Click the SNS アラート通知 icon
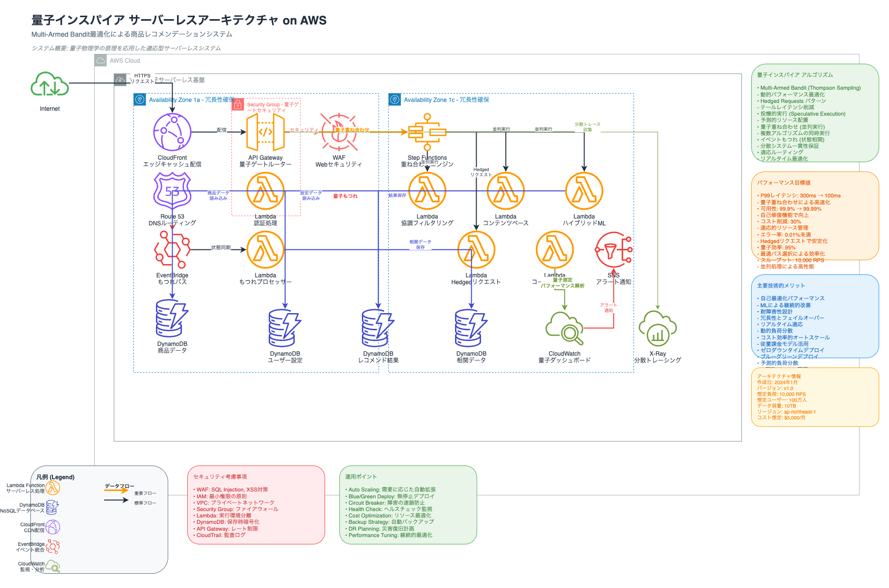Viewport: 889px width, 588px height. pos(613,249)
